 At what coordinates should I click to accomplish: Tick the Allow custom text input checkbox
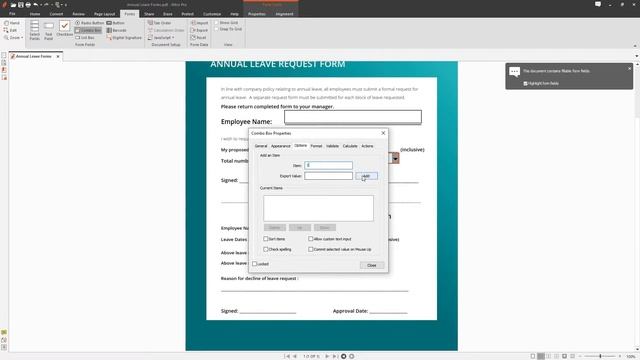[x=311, y=239]
